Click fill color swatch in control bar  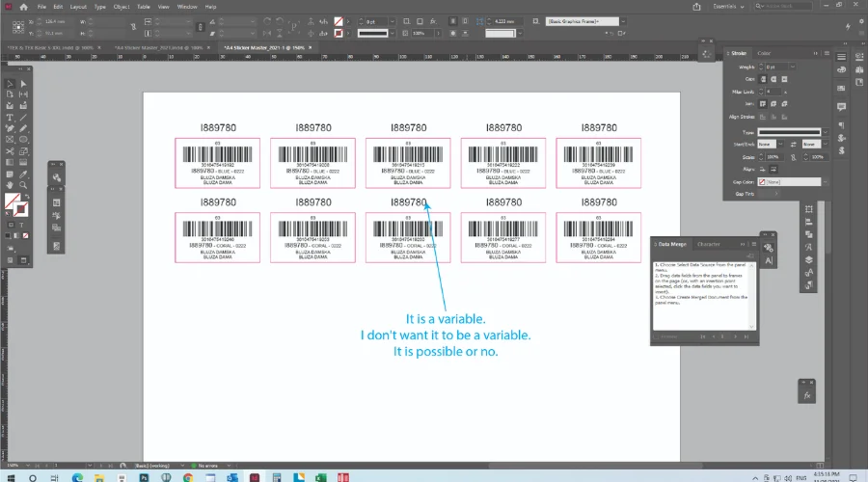coord(339,21)
